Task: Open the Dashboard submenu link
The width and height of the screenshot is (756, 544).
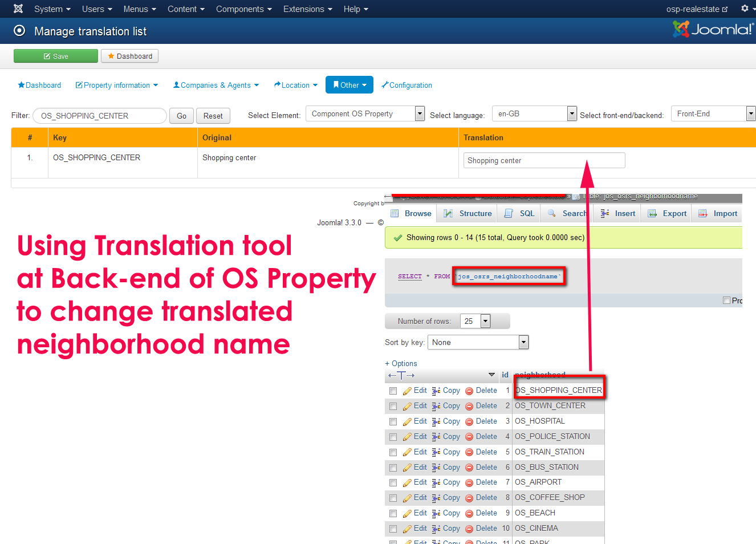Action: coord(39,85)
